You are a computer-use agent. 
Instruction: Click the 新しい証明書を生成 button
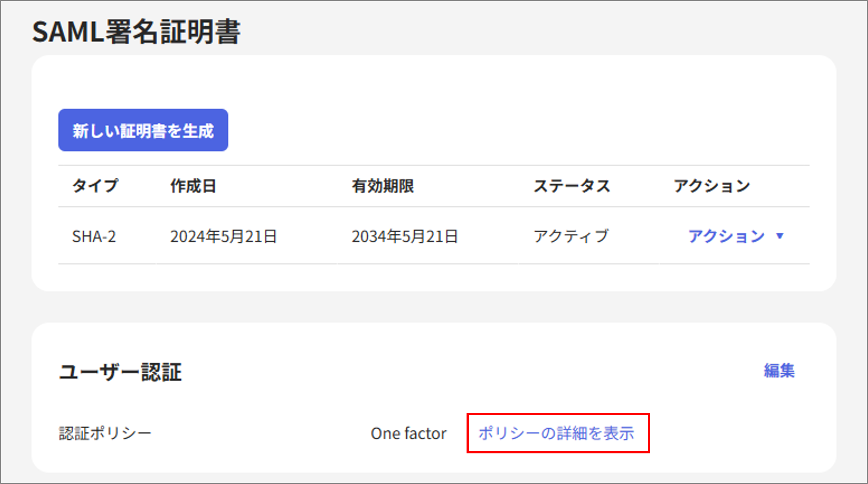[x=143, y=130]
